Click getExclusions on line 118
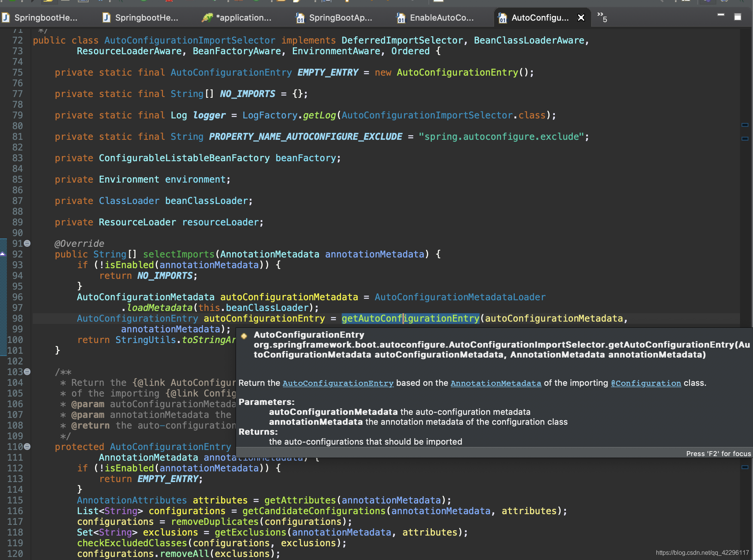The image size is (753, 560). coord(250,532)
